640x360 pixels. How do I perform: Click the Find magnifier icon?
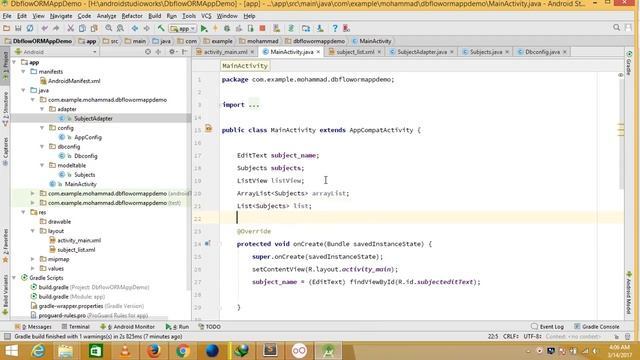[x=109, y=28]
